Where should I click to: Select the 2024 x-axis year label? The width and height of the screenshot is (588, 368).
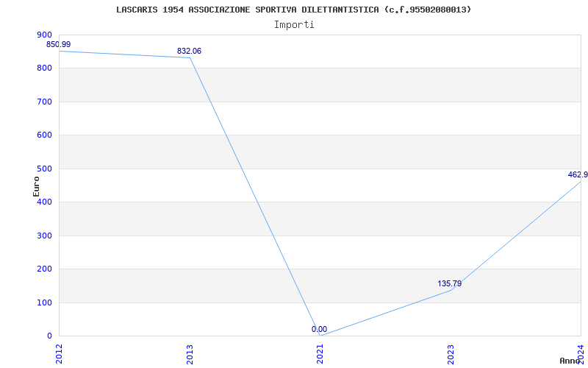point(581,354)
